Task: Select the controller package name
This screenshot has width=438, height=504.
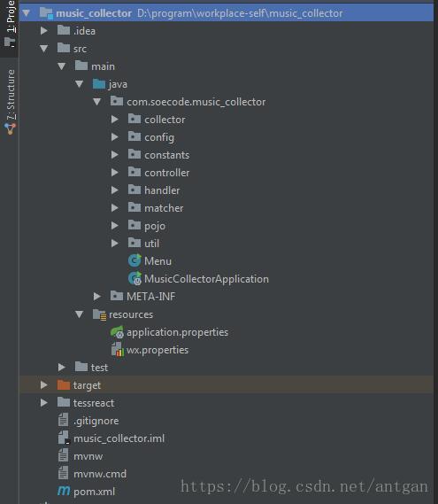Action: coord(167,173)
